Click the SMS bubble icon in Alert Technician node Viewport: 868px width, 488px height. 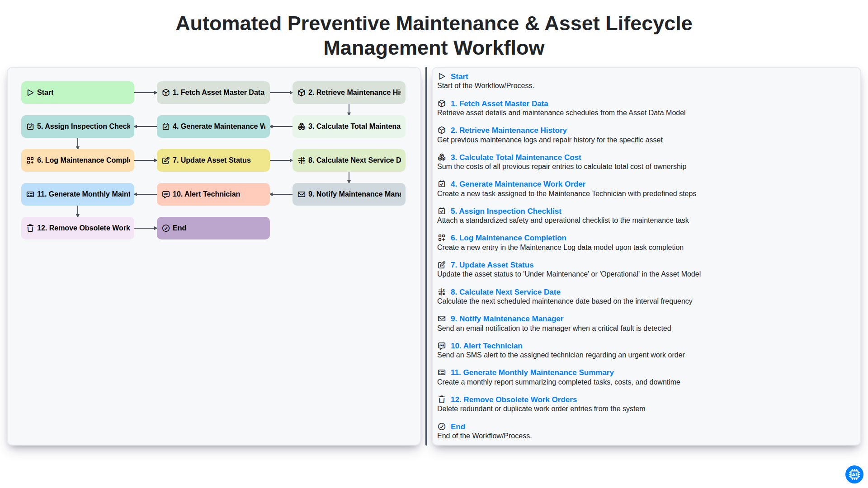166,194
